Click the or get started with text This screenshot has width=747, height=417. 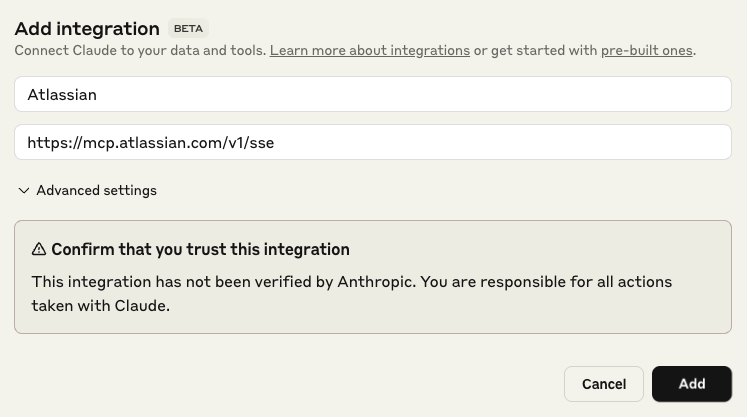[x=535, y=51]
